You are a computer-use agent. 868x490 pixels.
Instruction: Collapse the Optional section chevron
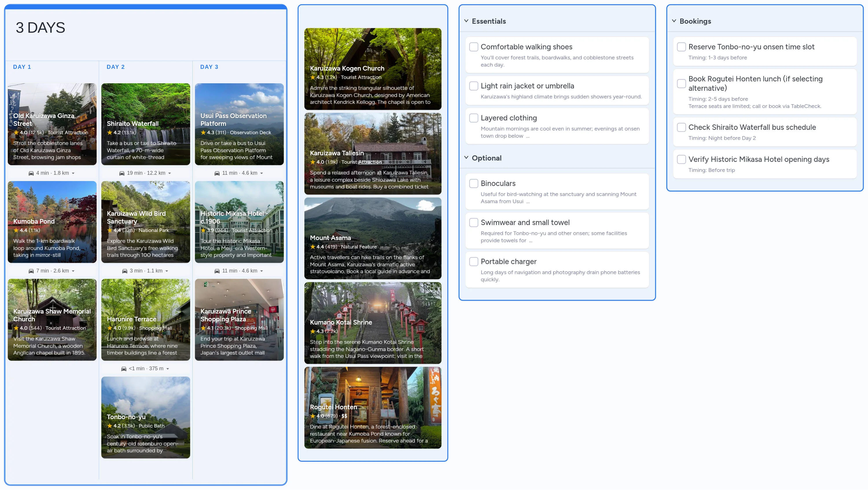point(466,158)
